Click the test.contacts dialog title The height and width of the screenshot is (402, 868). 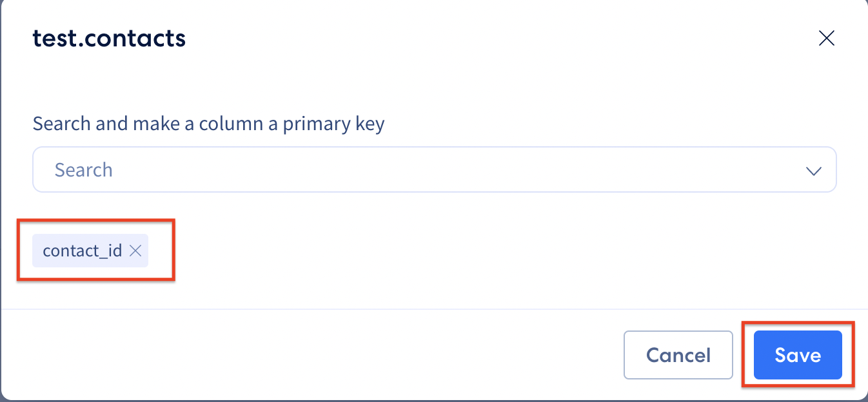click(x=109, y=39)
